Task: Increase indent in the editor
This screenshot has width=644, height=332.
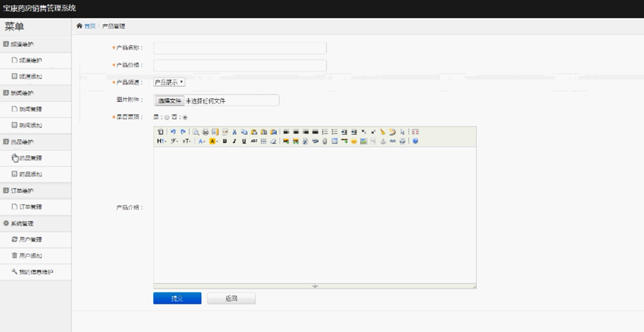Action: click(344, 132)
